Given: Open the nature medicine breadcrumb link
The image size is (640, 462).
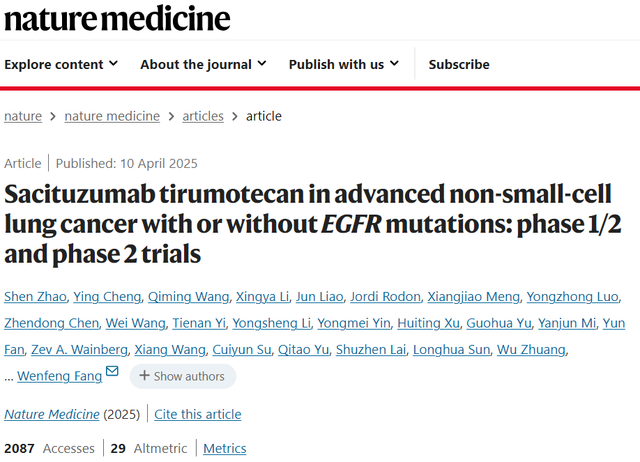Looking at the screenshot, I should 112,116.
